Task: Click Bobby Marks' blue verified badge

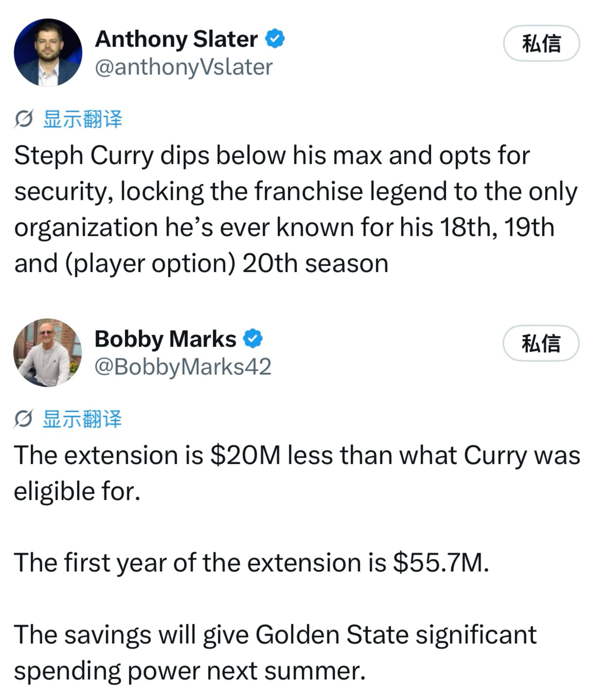Action: pos(253,338)
